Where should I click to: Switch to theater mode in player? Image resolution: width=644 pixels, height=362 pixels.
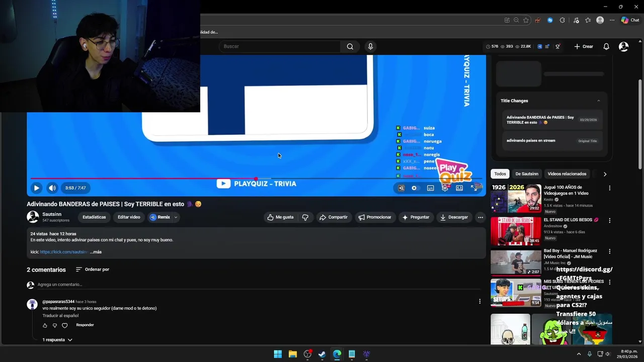[x=459, y=188]
